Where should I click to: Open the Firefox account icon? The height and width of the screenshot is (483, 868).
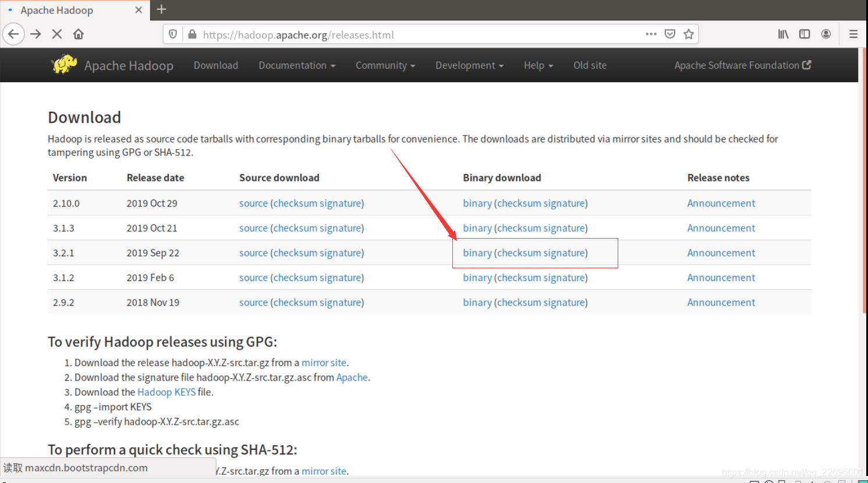(x=826, y=34)
